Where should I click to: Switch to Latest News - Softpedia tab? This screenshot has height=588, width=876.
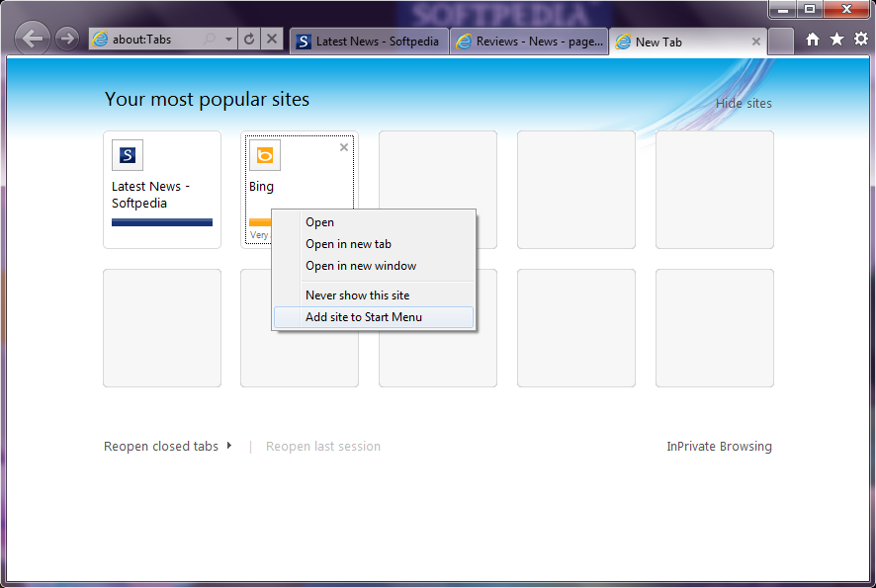coord(368,42)
